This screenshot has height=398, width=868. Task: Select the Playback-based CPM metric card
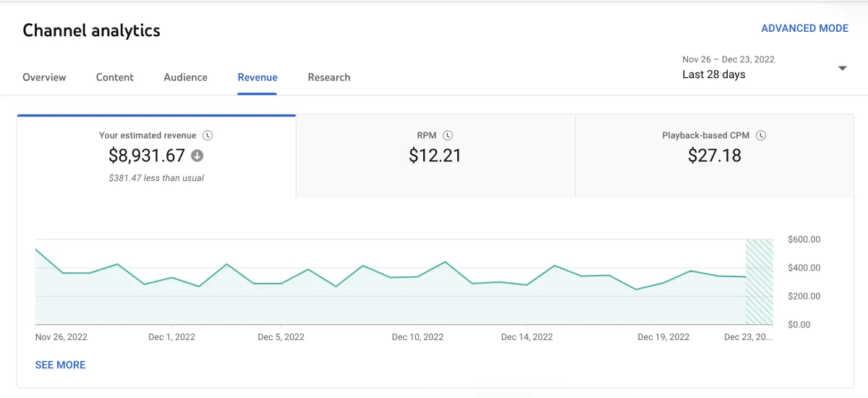tap(714, 156)
